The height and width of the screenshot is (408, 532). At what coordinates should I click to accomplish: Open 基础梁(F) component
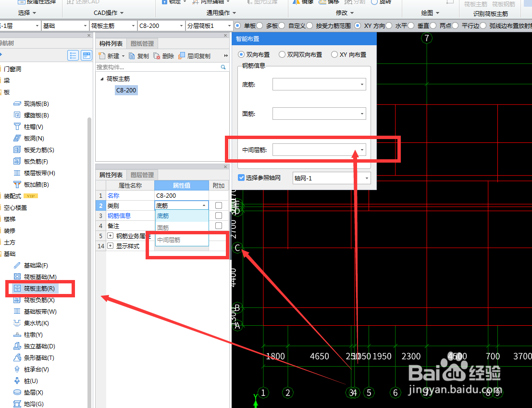click(31, 265)
